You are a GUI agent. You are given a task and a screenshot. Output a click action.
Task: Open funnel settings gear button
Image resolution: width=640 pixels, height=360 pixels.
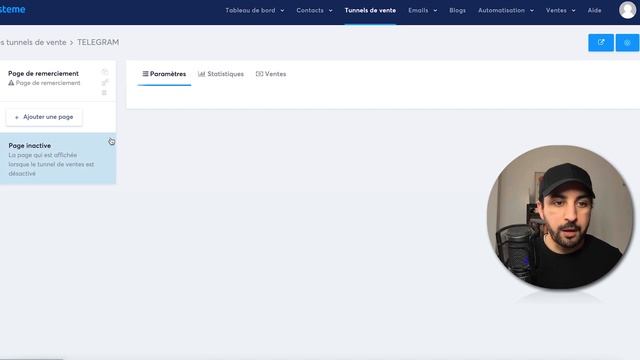[627, 42]
